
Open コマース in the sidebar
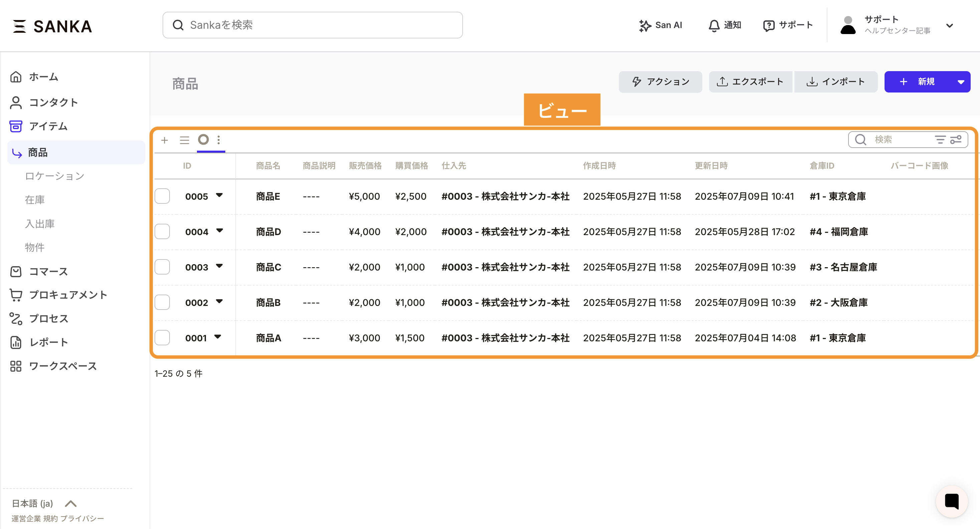[x=48, y=272]
